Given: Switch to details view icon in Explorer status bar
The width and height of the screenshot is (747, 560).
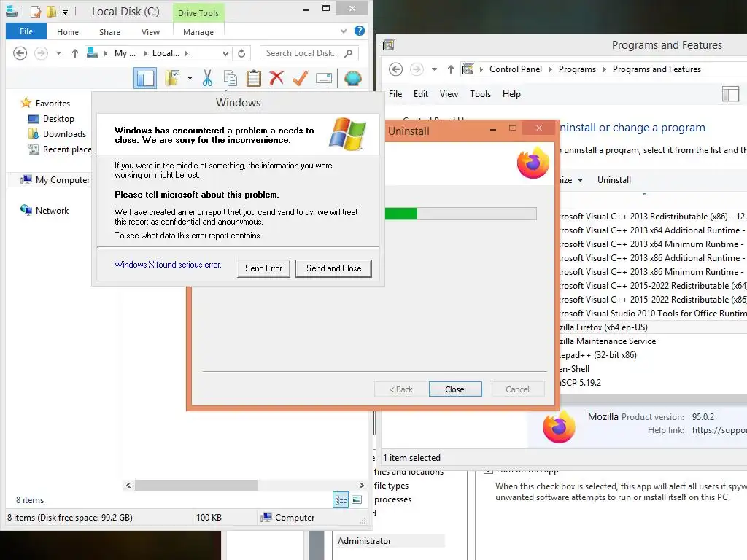Looking at the screenshot, I should [x=341, y=500].
